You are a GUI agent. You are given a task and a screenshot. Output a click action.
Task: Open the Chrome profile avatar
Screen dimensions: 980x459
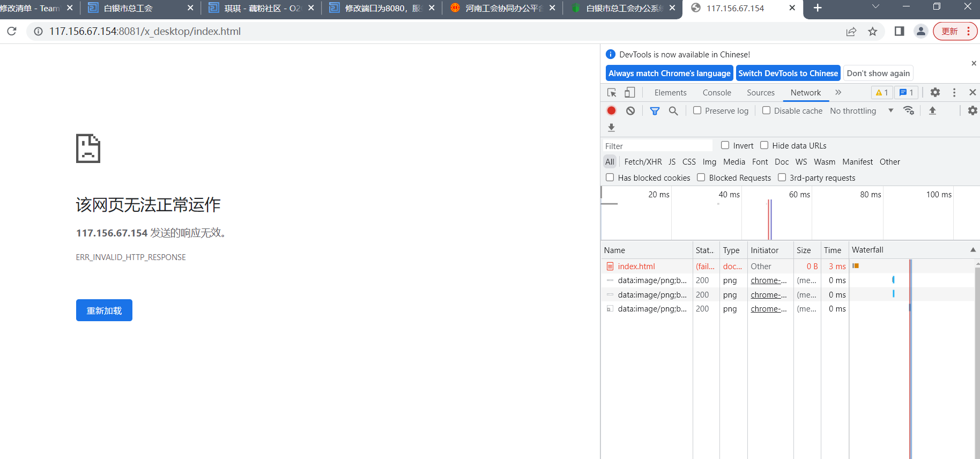pos(921,32)
